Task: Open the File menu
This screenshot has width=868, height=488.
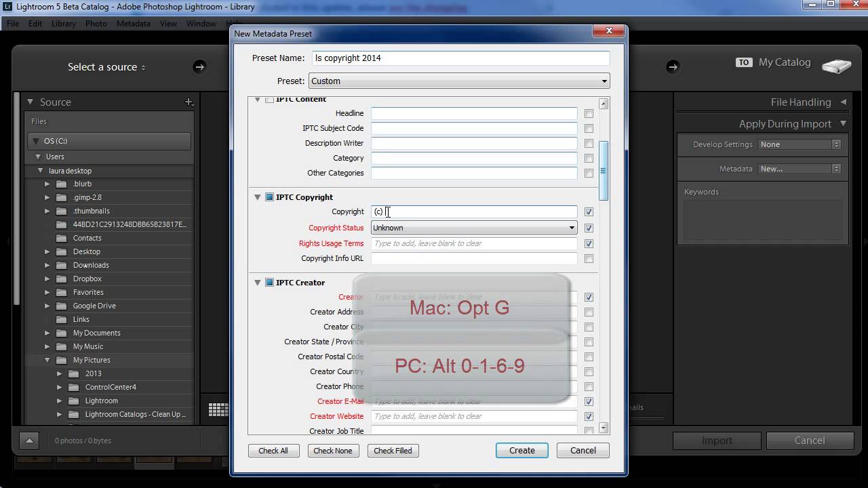Action: (13, 23)
